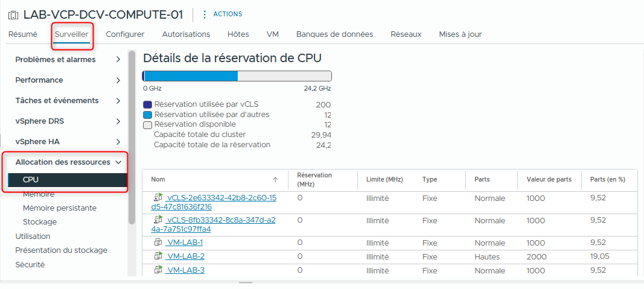Open the VM-LAB-2 link
Image resolution: width=644 pixels, height=289 pixels.
point(185,256)
